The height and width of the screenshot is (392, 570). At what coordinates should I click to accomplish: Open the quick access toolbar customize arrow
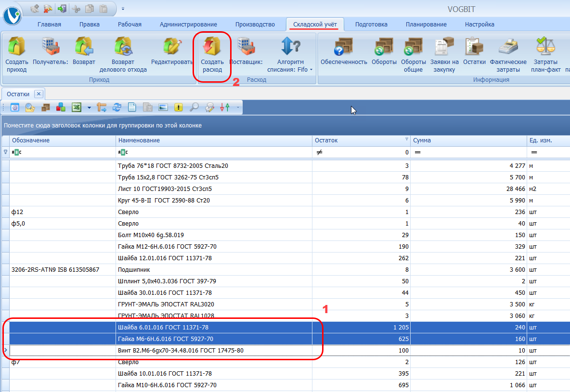(x=123, y=9)
